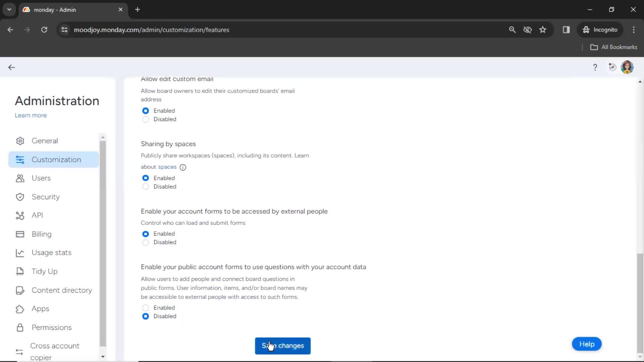
Task: Click the Permissions section icon
Action: point(20,327)
